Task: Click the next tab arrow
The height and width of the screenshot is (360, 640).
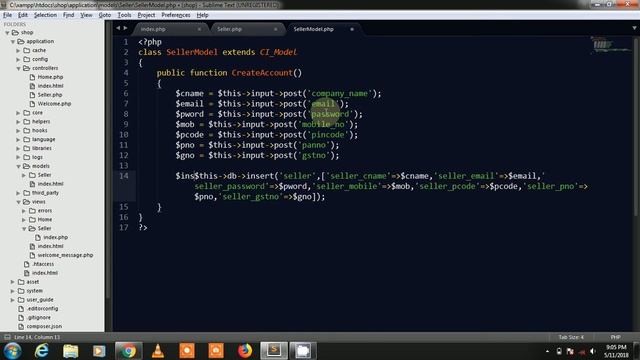Action: [x=125, y=28]
